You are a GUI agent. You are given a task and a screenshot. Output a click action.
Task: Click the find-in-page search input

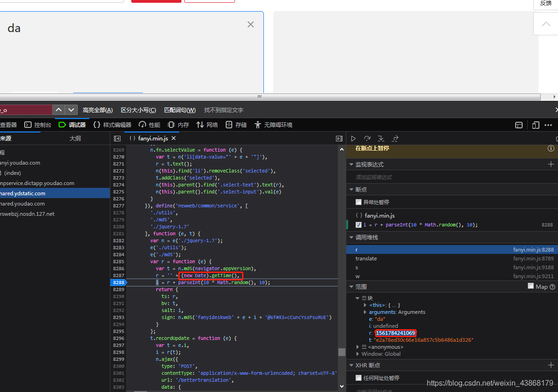point(26,110)
